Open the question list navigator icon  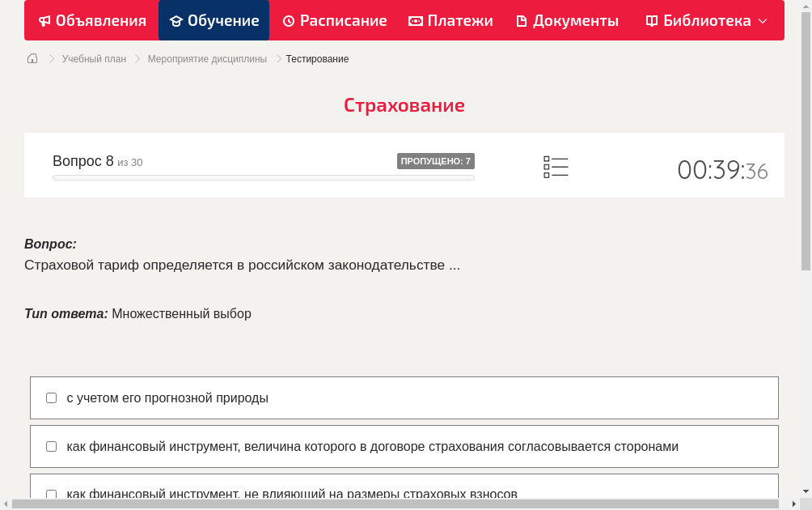coord(556,166)
